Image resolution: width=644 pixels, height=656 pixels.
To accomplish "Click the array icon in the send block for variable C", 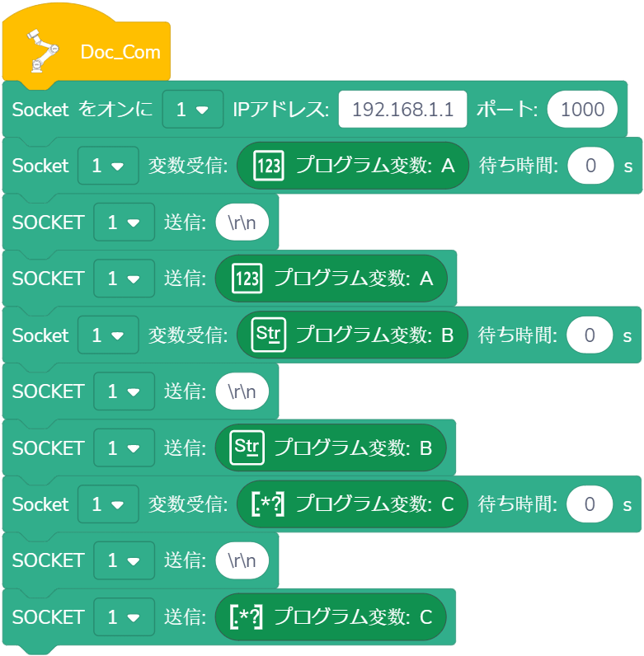I will click(x=246, y=617).
